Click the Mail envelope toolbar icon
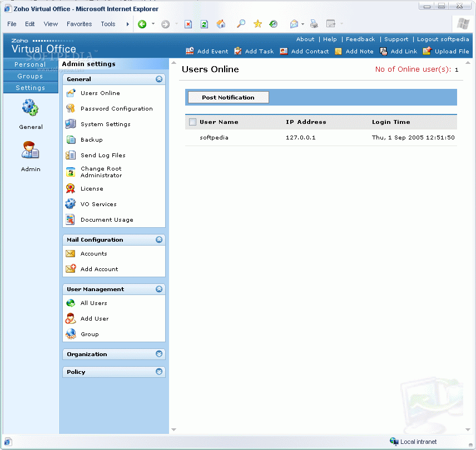 coord(294,24)
